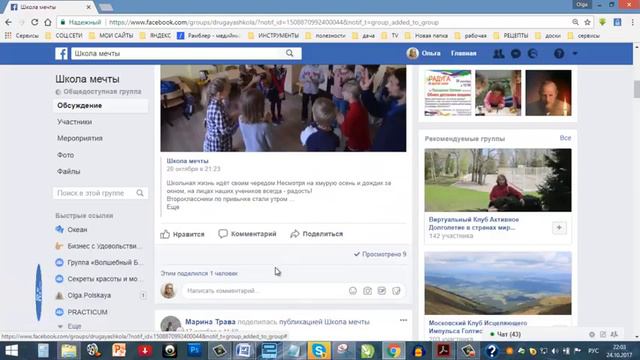This screenshot has width=640, height=360.
Task: Open Ольга profile in top bar
Action: 424,53
